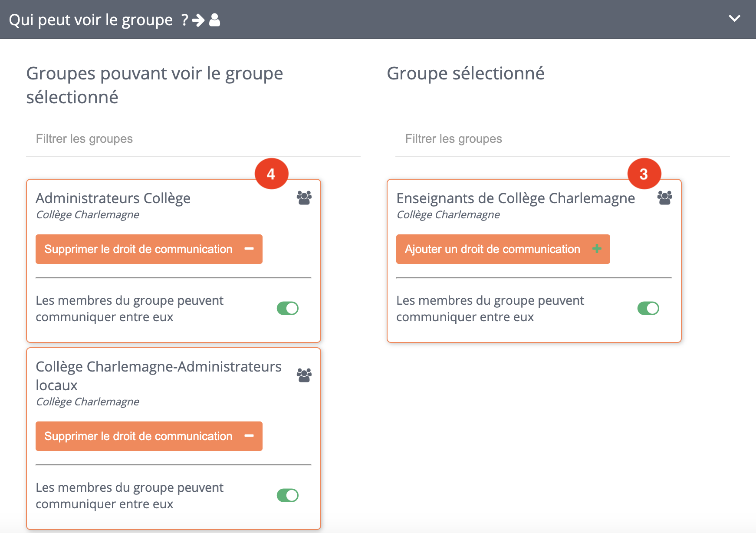Viewport: 756px width, 533px height.
Task: Remove communication right for Collège Charlemagne-Administrateurs locaux
Action: [149, 436]
